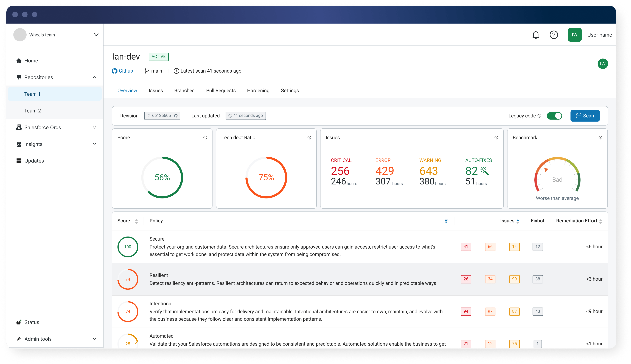Select the Updates icon in the sidebar
The image size is (631, 364).
click(x=19, y=161)
